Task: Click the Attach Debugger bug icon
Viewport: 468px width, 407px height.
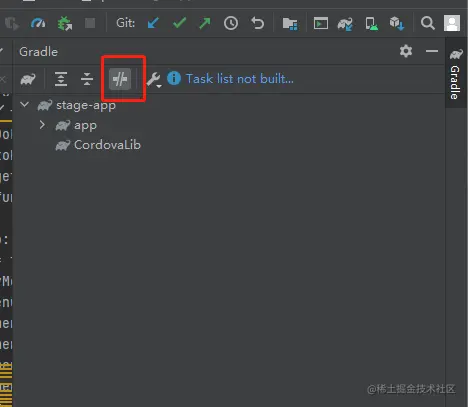Action: click(x=64, y=23)
